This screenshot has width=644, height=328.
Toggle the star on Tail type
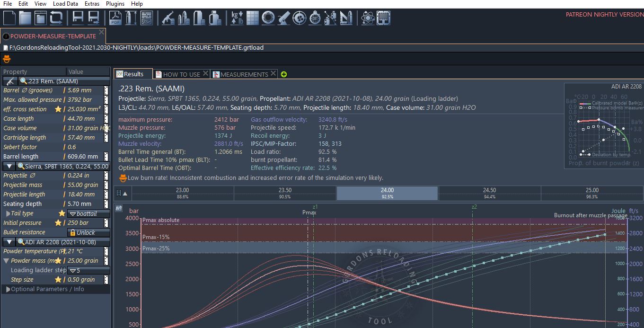coord(62,213)
